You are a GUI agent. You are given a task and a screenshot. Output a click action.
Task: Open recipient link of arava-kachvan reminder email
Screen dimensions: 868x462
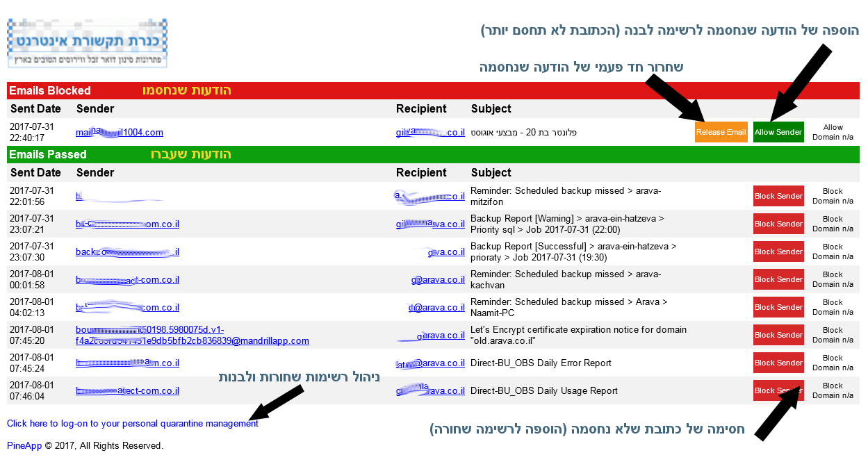tap(438, 279)
